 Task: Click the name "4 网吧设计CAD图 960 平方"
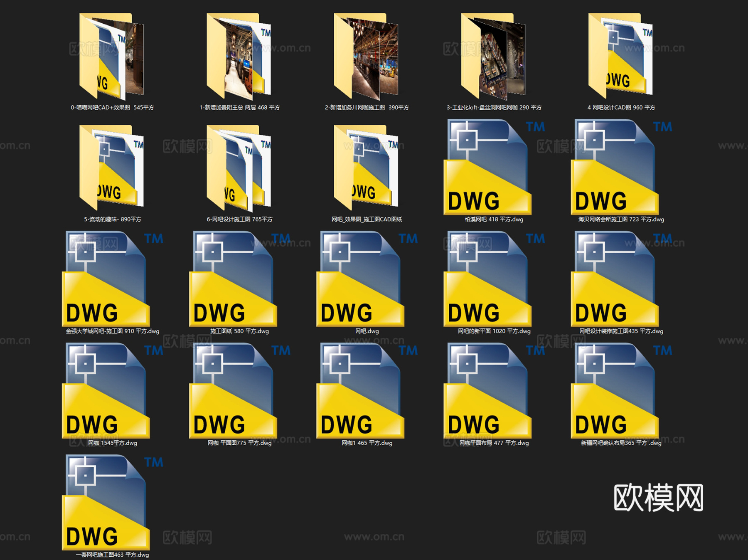(621, 107)
